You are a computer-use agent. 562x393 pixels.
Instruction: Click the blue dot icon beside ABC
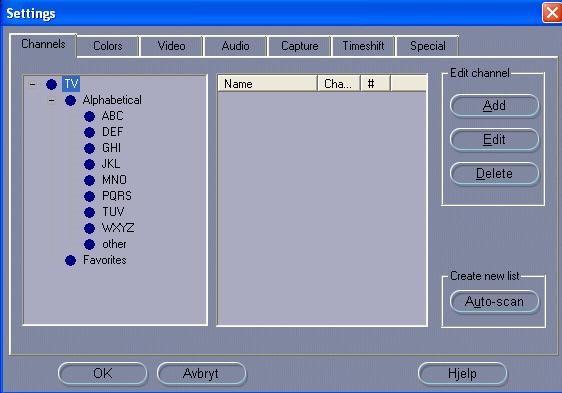point(89,116)
